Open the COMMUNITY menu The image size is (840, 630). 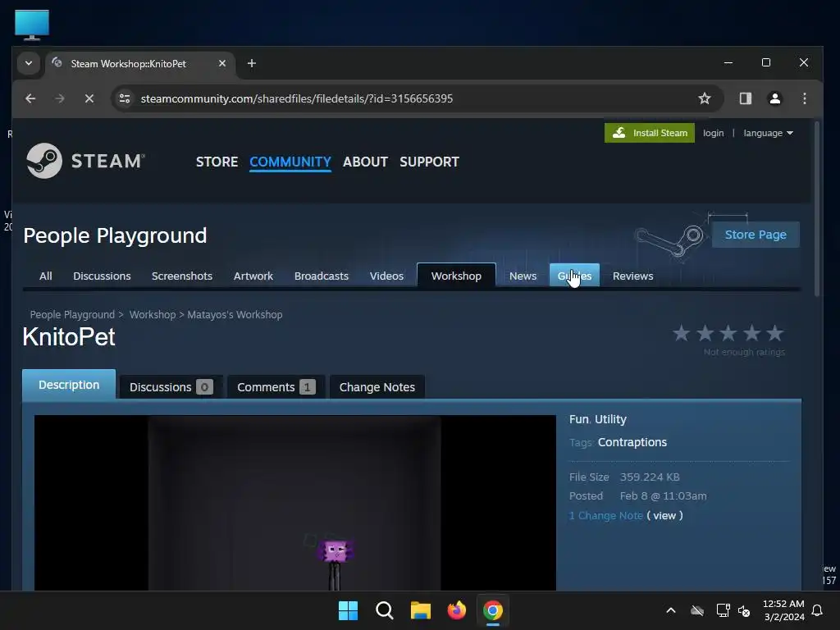coord(290,162)
